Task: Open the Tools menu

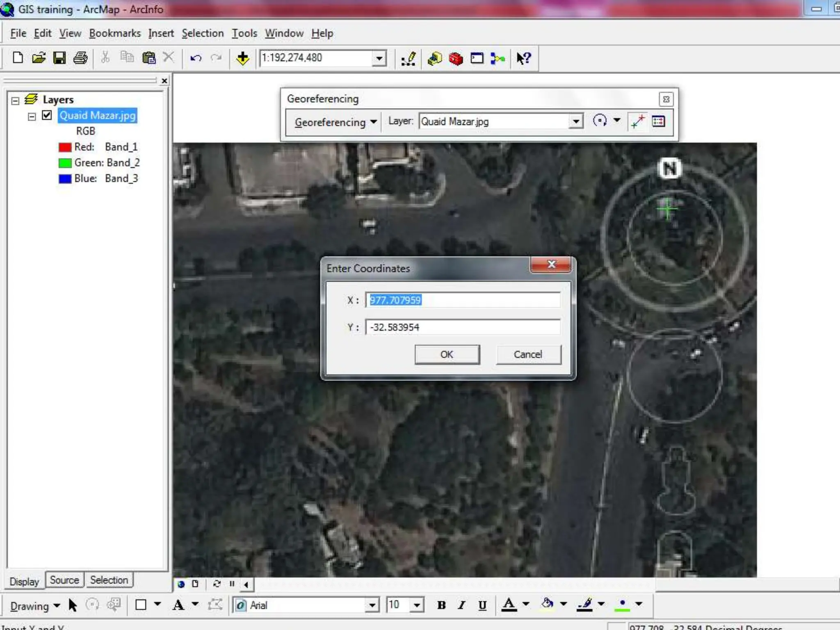Action: click(244, 33)
